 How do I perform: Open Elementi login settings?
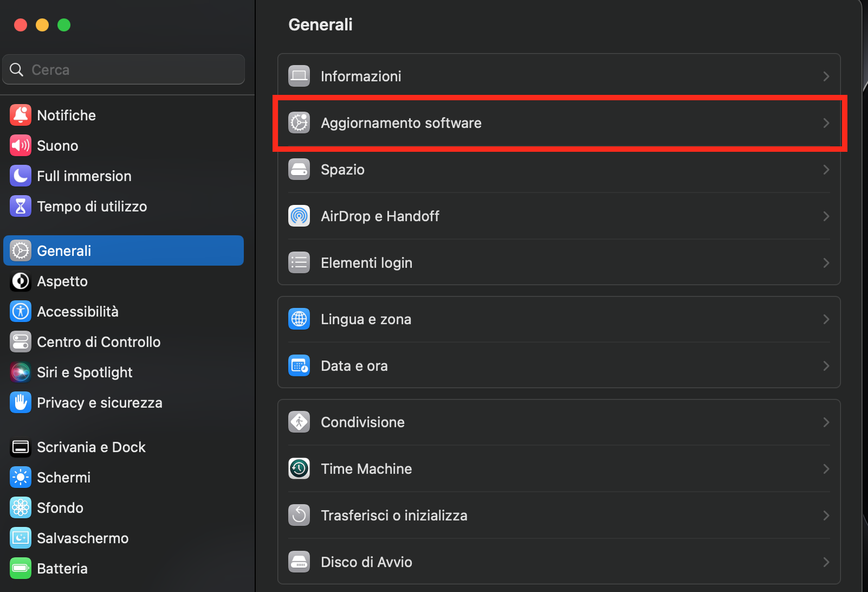pyautogui.click(x=366, y=262)
